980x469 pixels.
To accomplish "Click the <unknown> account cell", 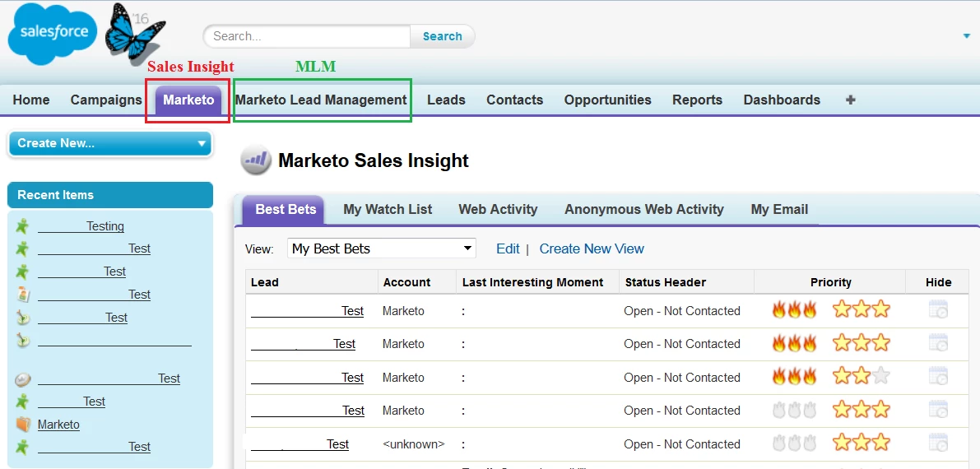I will tap(414, 444).
